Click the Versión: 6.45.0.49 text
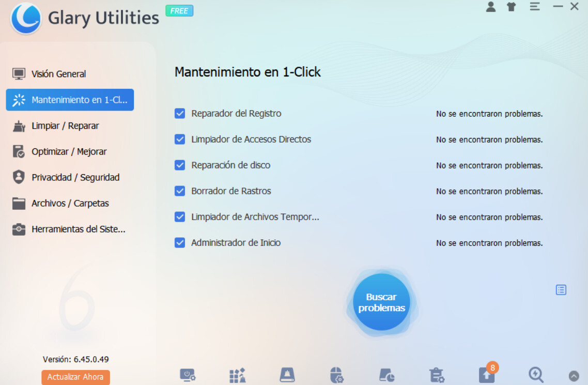This screenshot has height=385, width=588. tap(76, 359)
